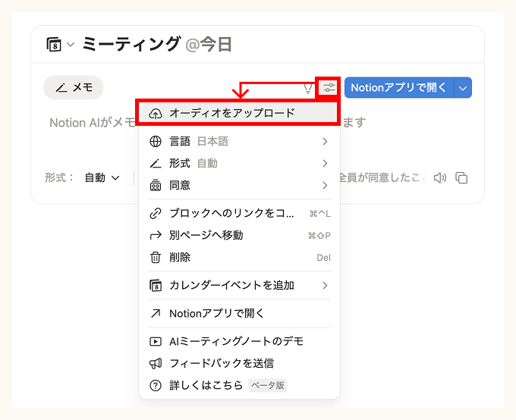Click the calendar icon beside ミーティング title
The width and height of the screenshot is (516, 420).
click(54, 45)
